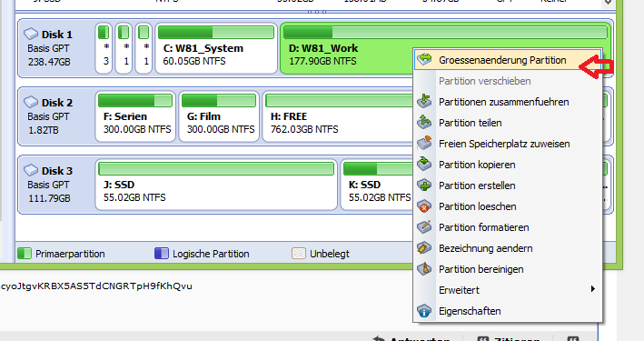Viewport: 644px width, 341px height.
Task: Select Partition kopieren menu entry
Action: pos(508,165)
